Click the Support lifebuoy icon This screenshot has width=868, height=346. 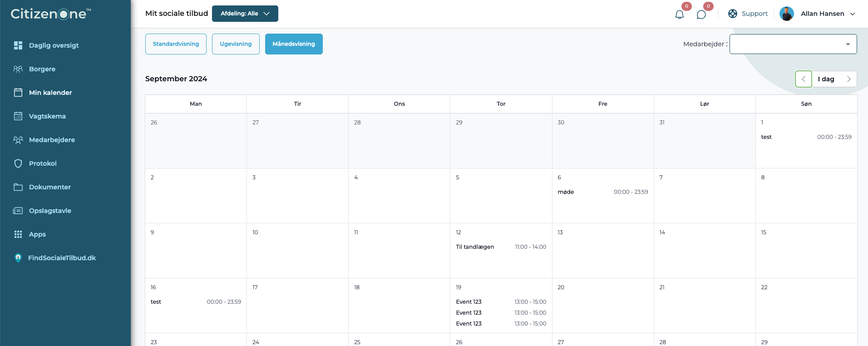(x=733, y=14)
